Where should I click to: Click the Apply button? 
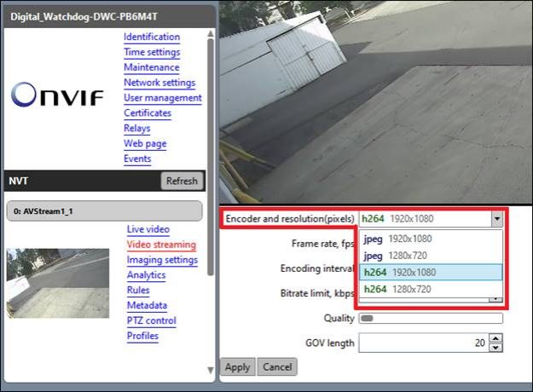[237, 367]
